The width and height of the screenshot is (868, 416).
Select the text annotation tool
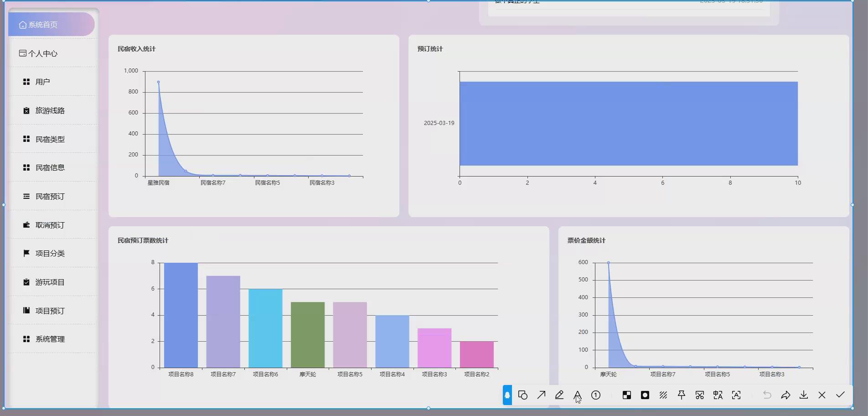pos(578,395)
